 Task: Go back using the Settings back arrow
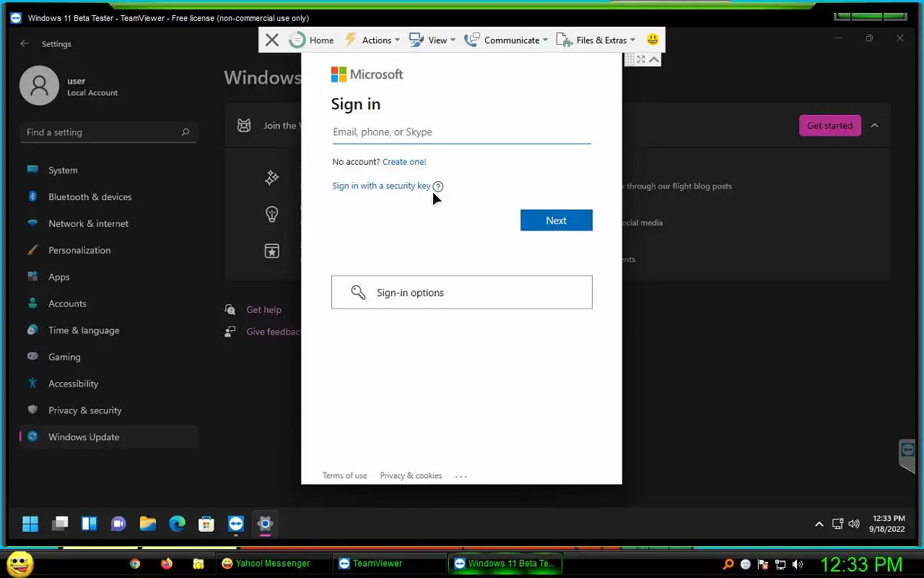25,43
